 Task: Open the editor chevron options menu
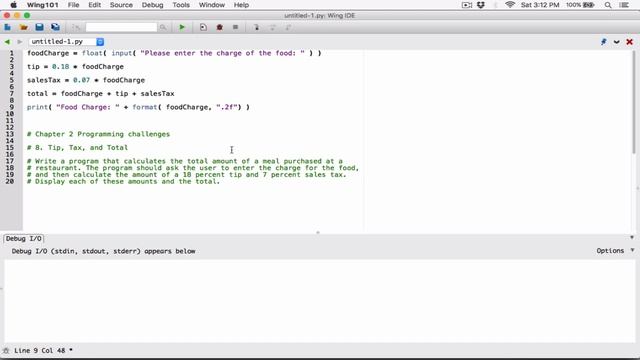click(616, 42)
